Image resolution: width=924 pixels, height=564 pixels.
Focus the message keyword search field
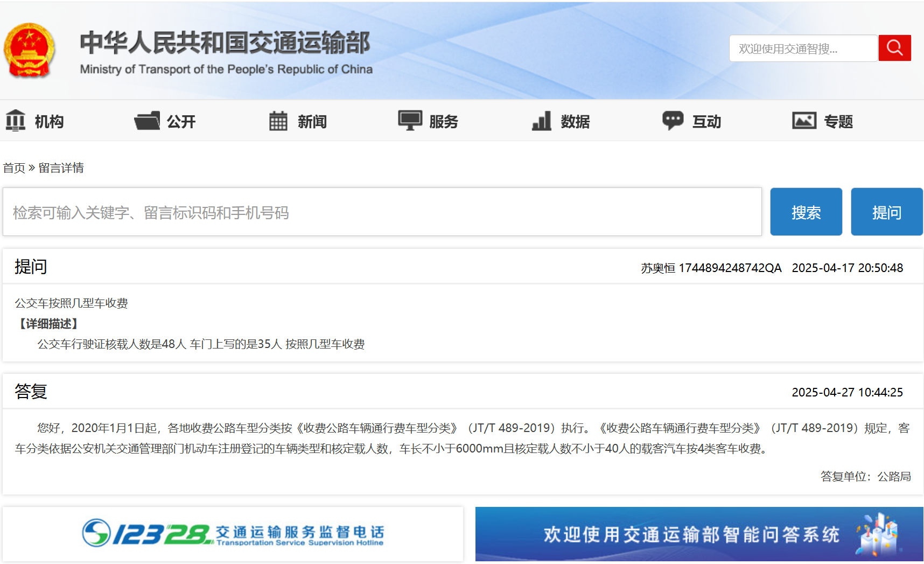click(382, 212)
